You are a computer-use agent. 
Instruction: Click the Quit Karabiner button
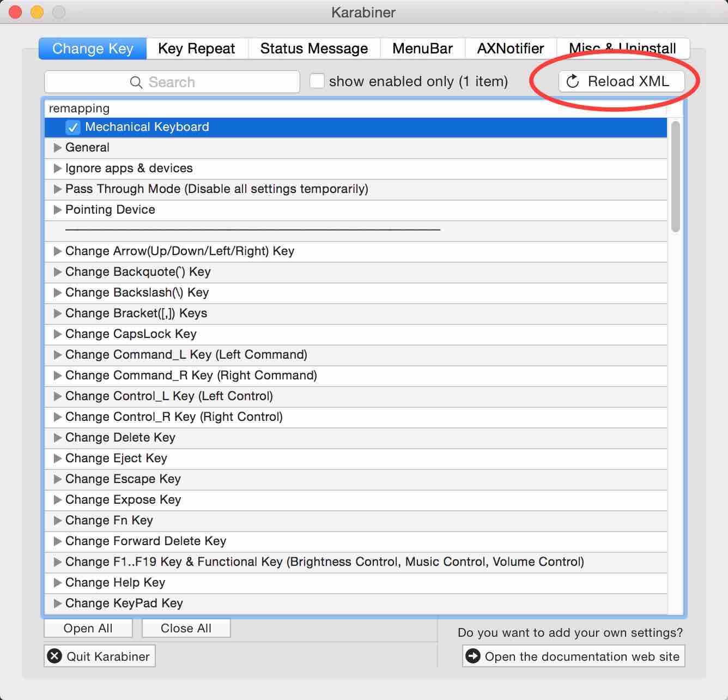pos(100,656)
